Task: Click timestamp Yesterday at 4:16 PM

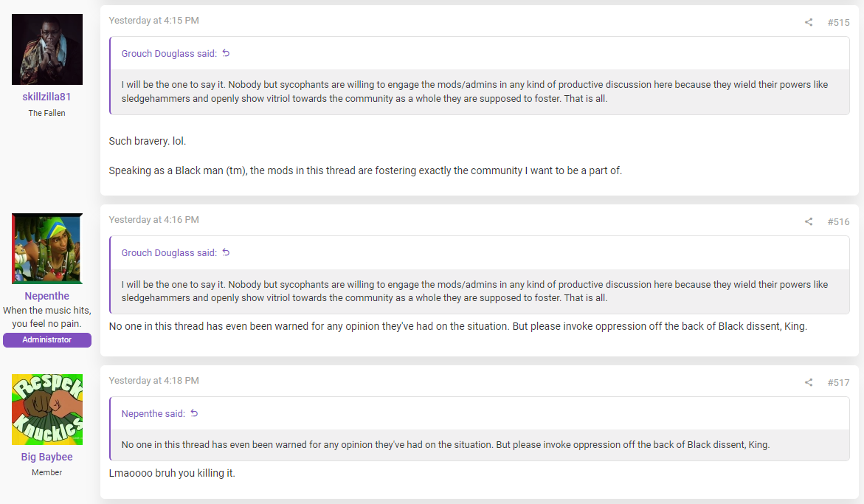Action: click(x=153, y=220)
